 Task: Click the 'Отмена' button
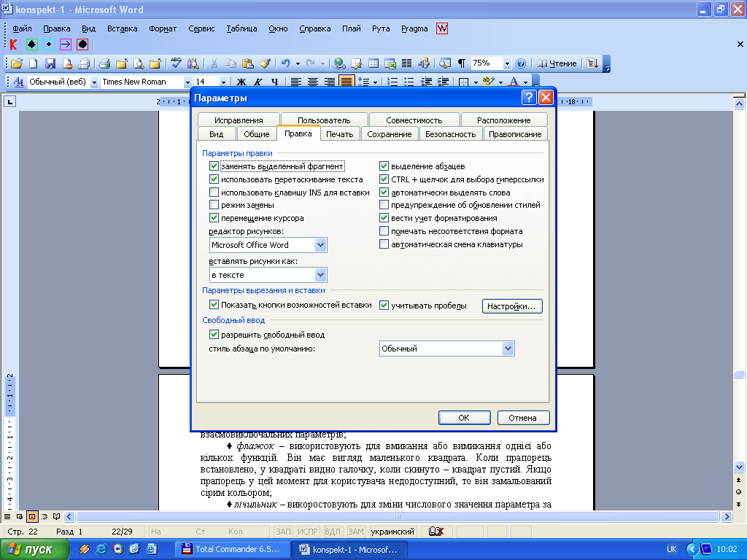pos(522,418)
